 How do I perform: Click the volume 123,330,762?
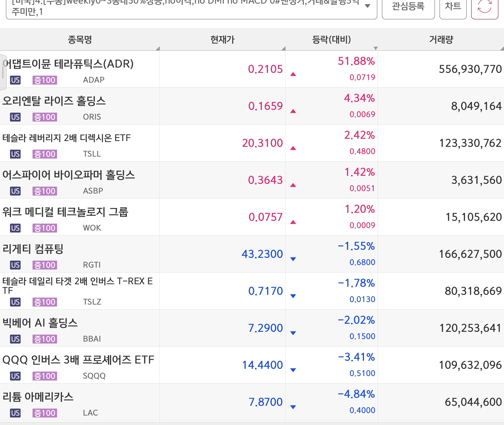pos(470,143)
